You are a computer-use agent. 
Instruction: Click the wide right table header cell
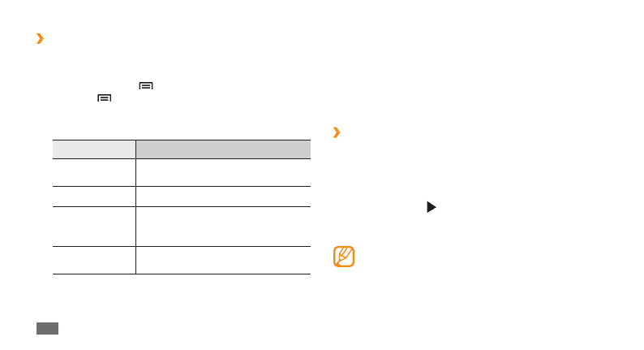click(x=223, y=149)
